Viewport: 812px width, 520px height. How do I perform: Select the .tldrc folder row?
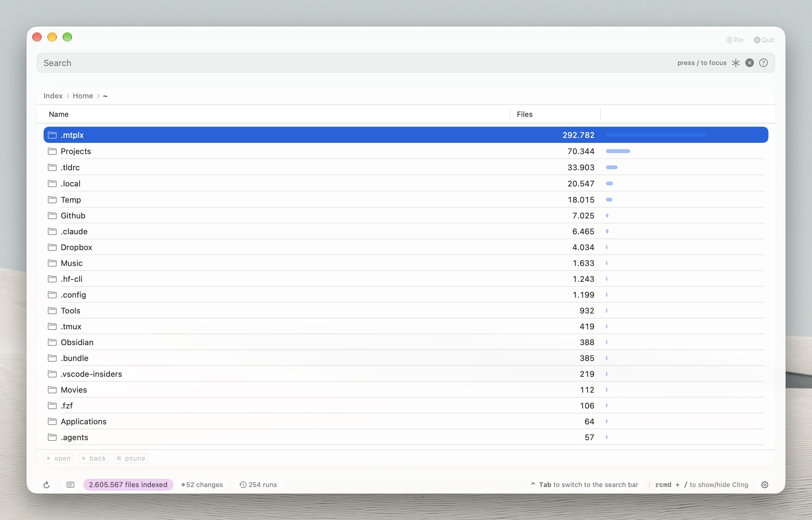point(406,167)
